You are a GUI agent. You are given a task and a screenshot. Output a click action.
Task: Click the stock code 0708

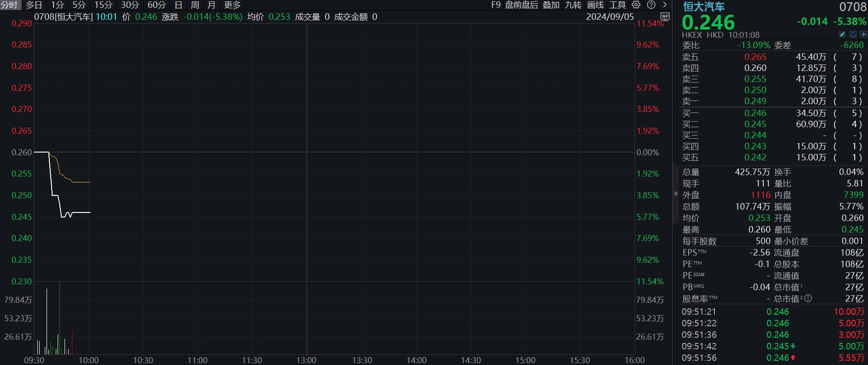[x=853, y=6]
